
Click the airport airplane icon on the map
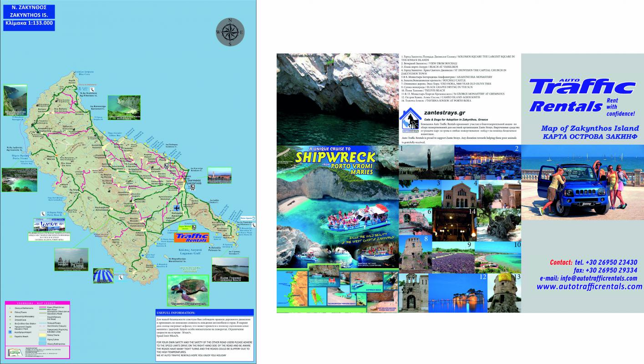click(x=176, y=208)
